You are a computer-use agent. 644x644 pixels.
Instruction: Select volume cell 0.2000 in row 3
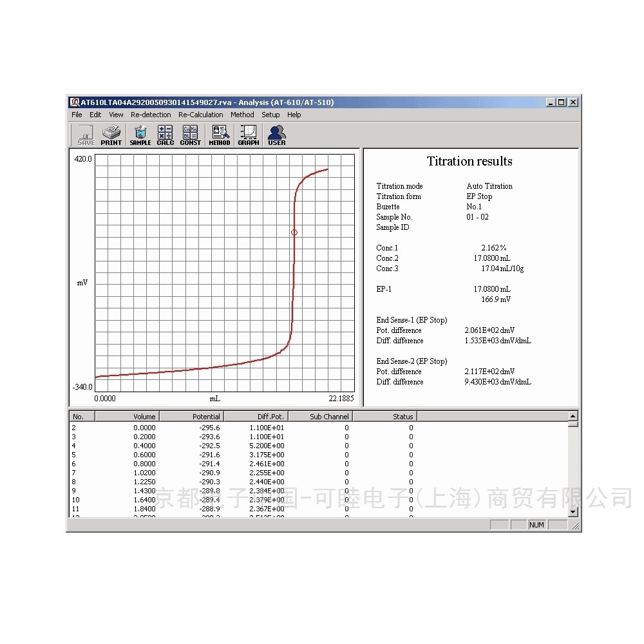click(144, 437)
